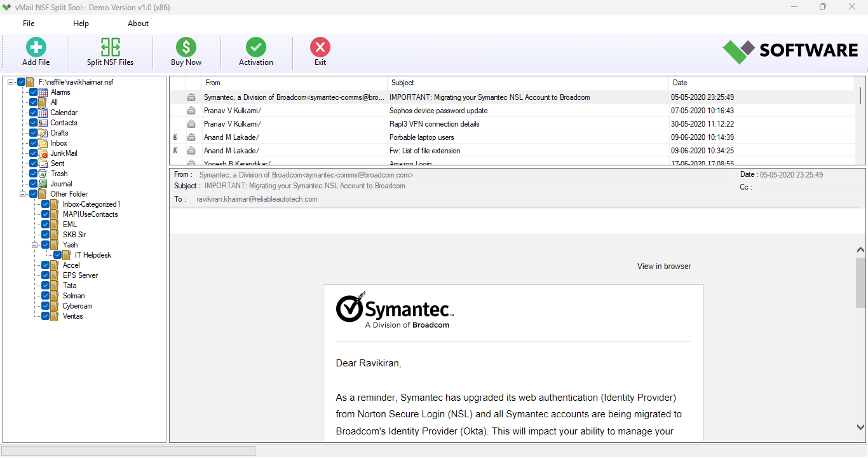Click the date 09-06-2020 10:34:25 cell
Screen dimensions: 868x458
coord(702,151)
